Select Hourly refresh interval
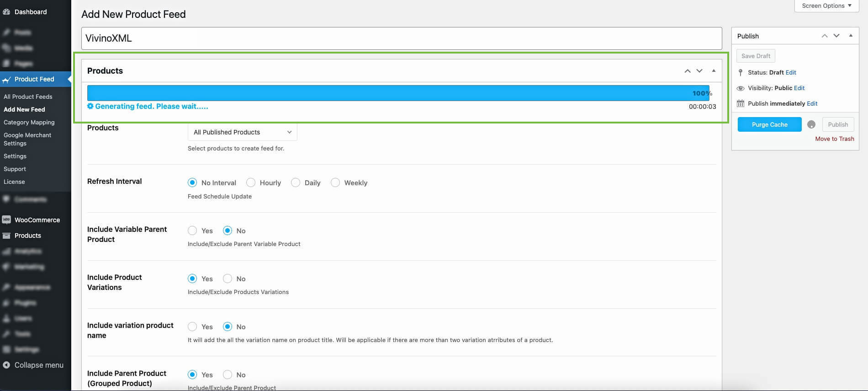868x391 pixels. coord(251,182)
